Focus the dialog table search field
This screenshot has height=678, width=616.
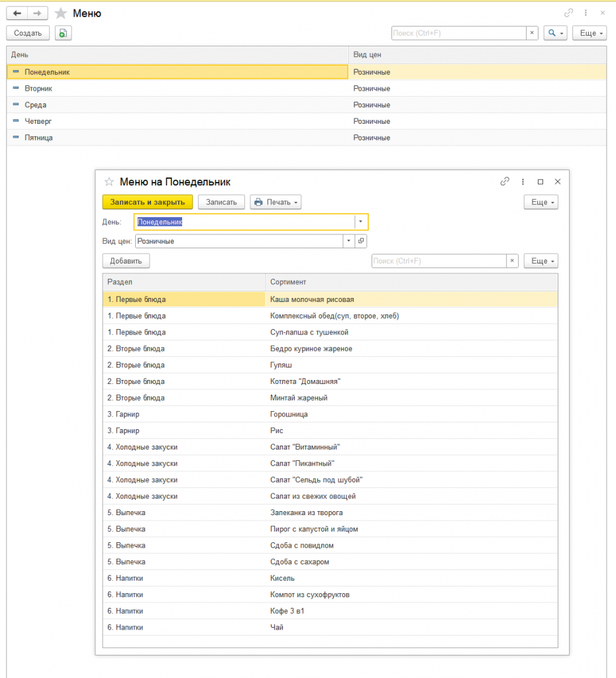coord(438,261)
